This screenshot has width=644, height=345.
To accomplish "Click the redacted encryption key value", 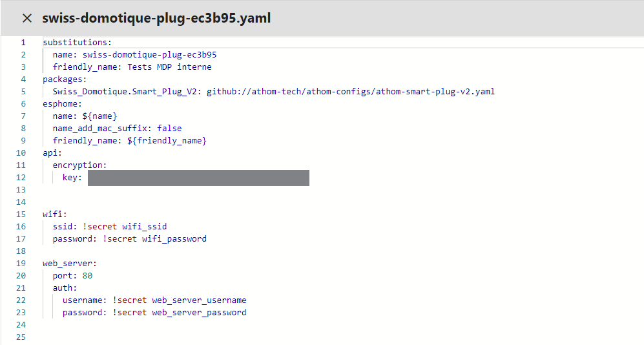I will click(198, 178).
